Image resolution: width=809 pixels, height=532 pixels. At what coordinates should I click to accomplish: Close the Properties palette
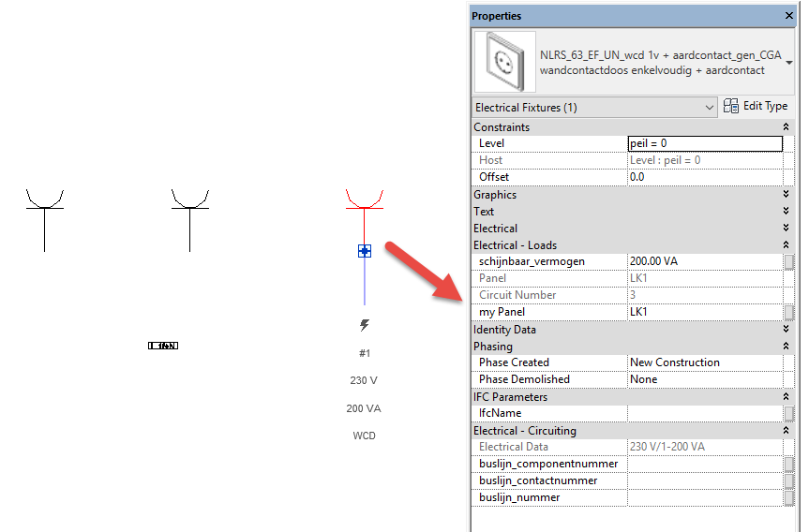click(789, 16)
